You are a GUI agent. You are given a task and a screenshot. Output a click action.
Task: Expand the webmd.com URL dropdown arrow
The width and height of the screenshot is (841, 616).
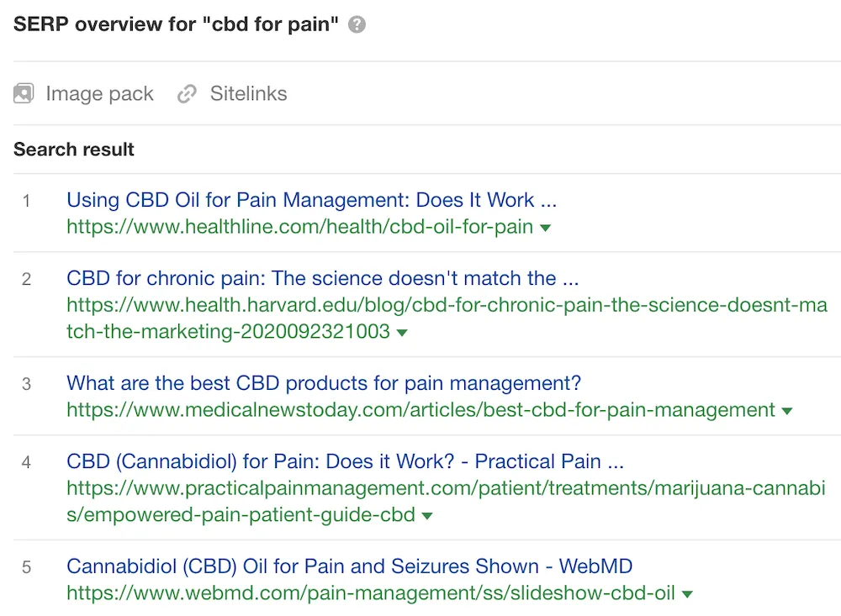(687, 594)
